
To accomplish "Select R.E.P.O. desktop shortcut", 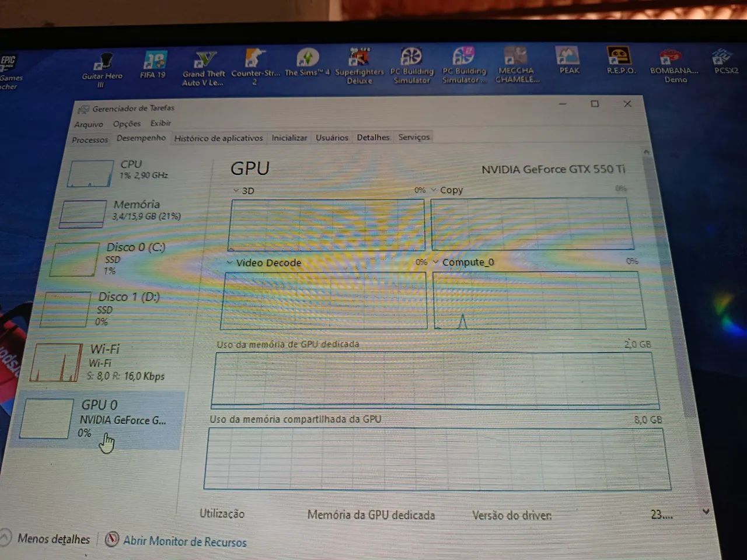I will [620, 61].
